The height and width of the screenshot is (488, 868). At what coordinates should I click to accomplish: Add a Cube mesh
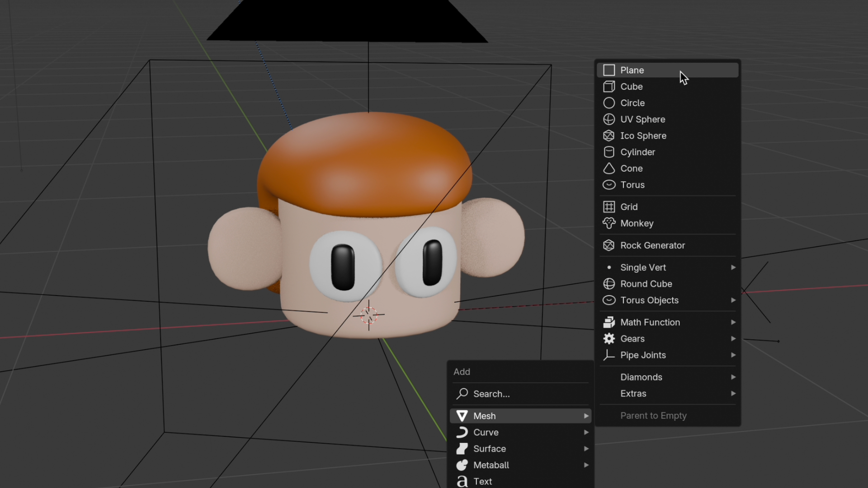[x=668, y=86]
